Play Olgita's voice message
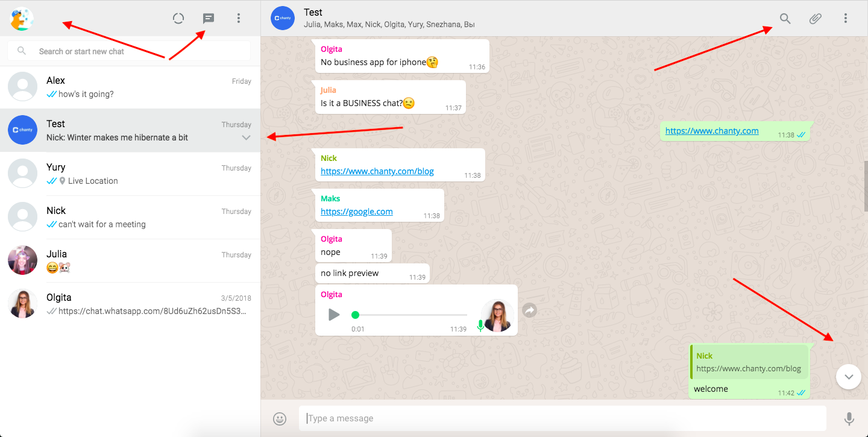This screenshot has width=868, height=437. [x=334, y=314]
